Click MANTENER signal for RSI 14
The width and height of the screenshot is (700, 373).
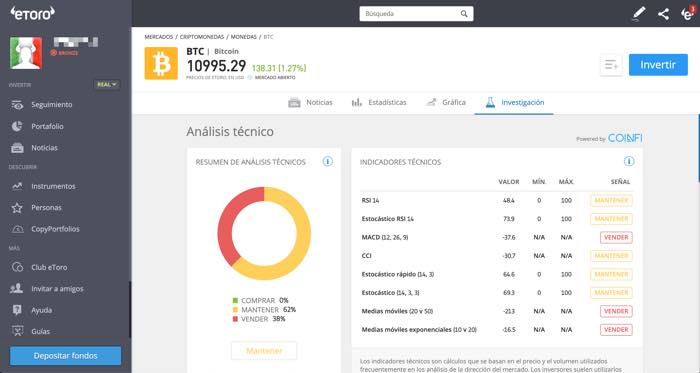(611, 200)
